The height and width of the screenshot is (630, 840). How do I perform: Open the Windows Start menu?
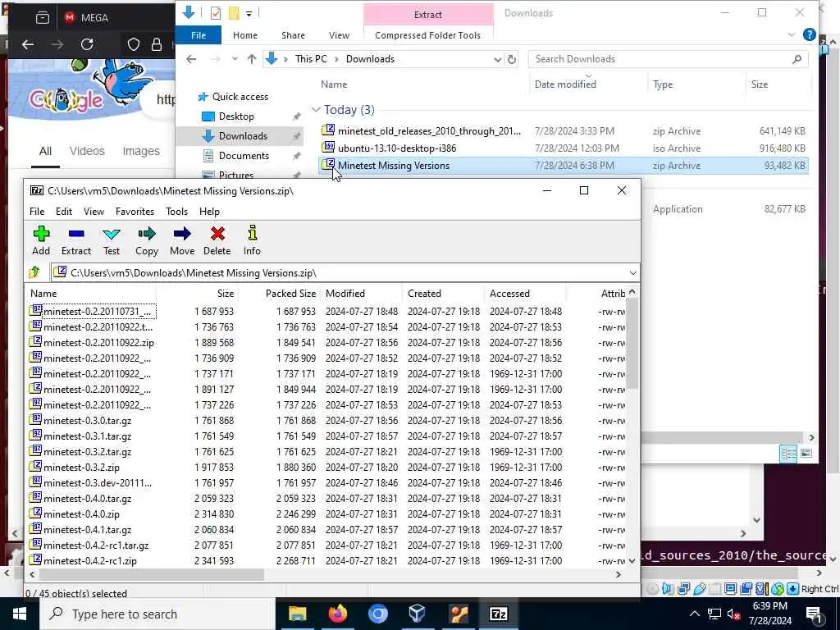[x=20, y=614]
